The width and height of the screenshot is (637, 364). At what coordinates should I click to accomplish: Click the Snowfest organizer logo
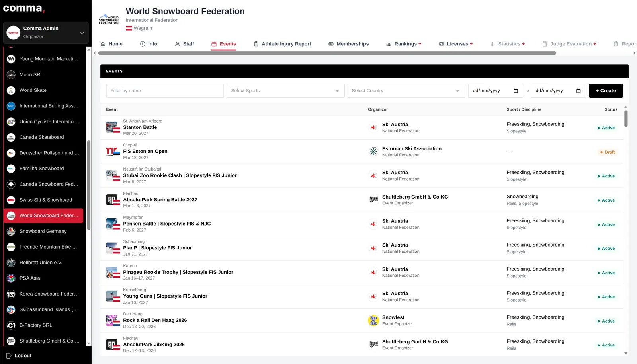click(x=373, y=321)
